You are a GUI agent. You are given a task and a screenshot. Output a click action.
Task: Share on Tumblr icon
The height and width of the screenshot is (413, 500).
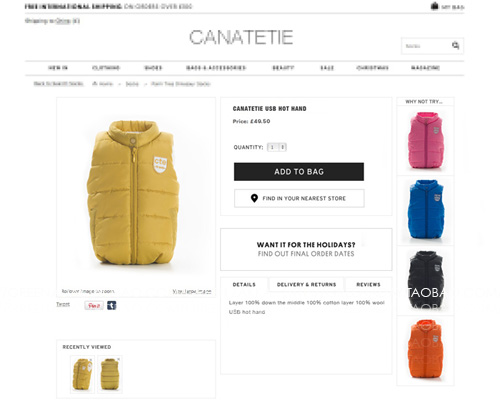[x=112, y=305]
